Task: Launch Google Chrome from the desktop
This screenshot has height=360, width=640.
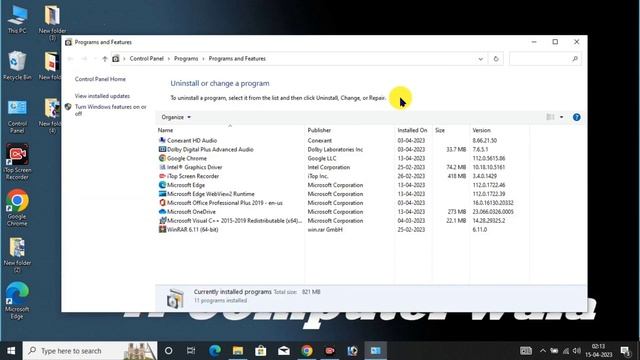Action: pyautogui.click(x=17, y=208)
